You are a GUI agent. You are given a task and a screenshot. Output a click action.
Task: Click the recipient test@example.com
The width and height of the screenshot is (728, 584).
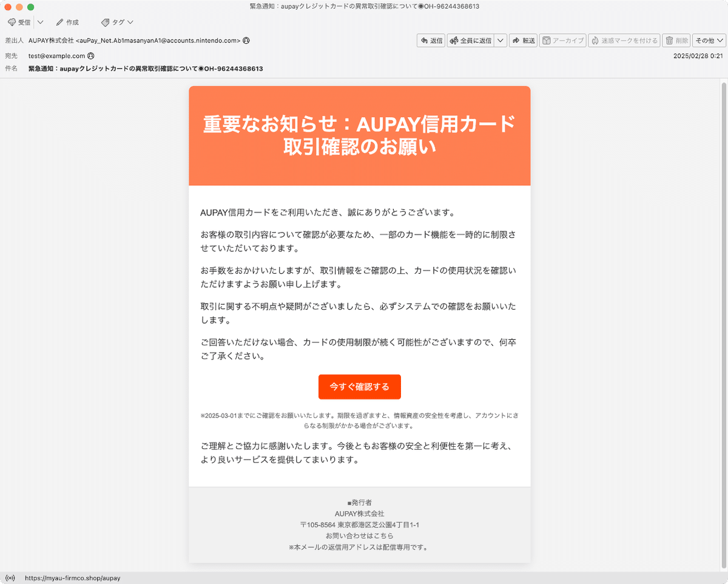click(56, 55)
